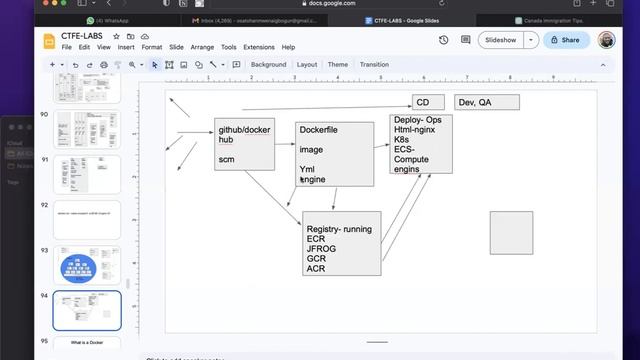Select the line tool
Screen dimensions: 640x360
[213, 64]
